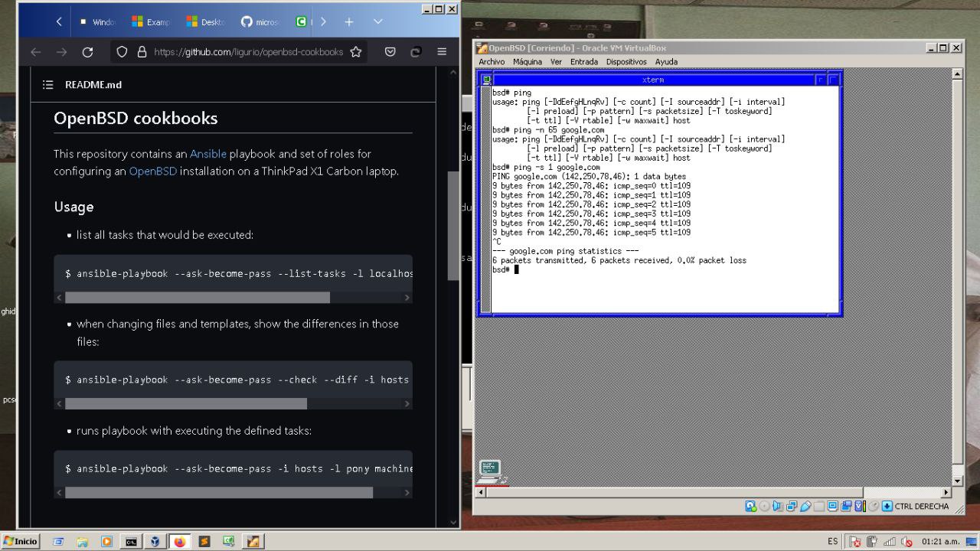Save page to Pocket from Firefox toolbar
Image resolution: width=980 pixels, height=551 pixels.
(x=390, y=52)
